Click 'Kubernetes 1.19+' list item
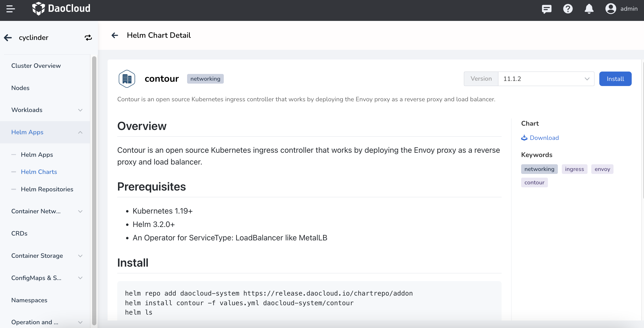The image size is (644, 328). [162, 211]
